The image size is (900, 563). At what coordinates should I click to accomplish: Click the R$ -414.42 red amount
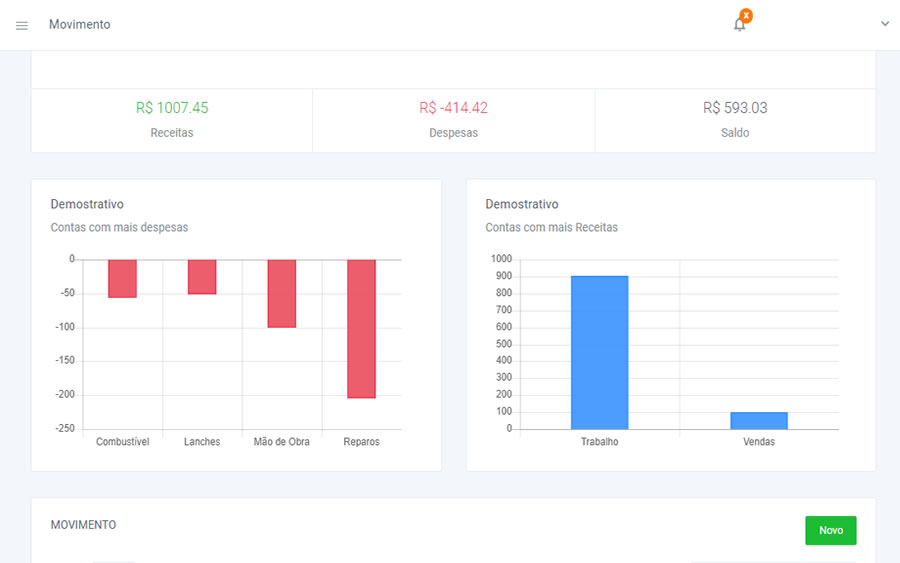[x=453, y=108]
